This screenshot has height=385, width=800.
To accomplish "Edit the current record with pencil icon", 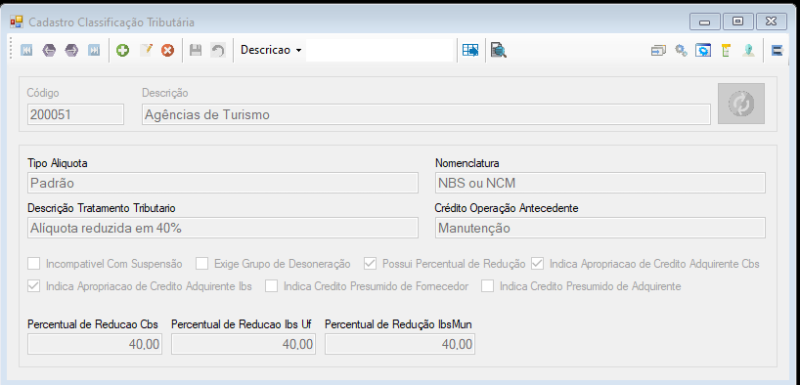I will 146,50.
